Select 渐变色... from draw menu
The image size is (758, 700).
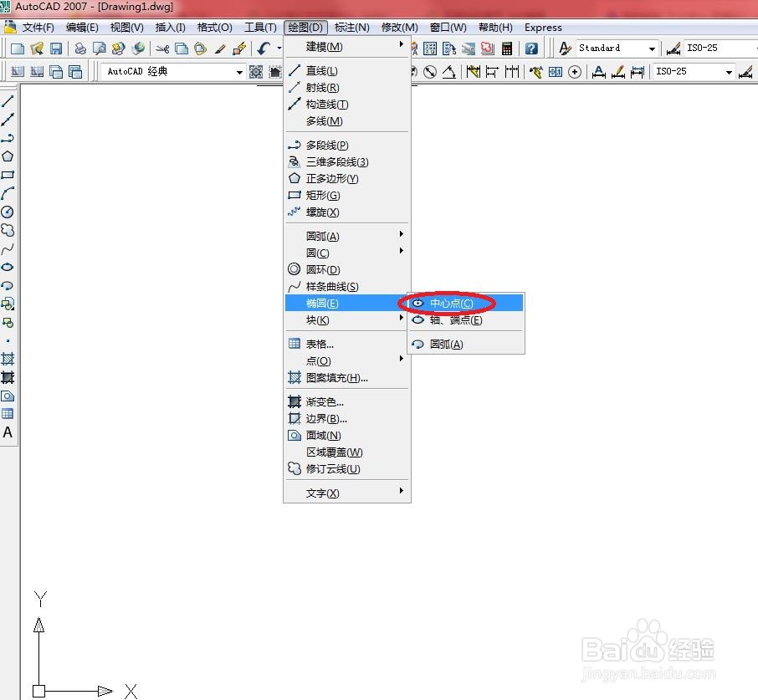347,402
